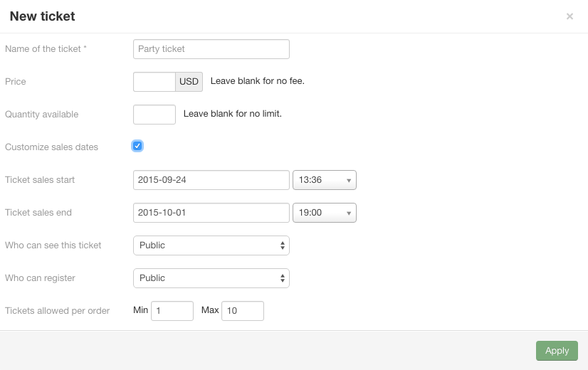This screenshot has width=588, height=370.
Task: Apply the new ticket settings
Action: [557, 351]
